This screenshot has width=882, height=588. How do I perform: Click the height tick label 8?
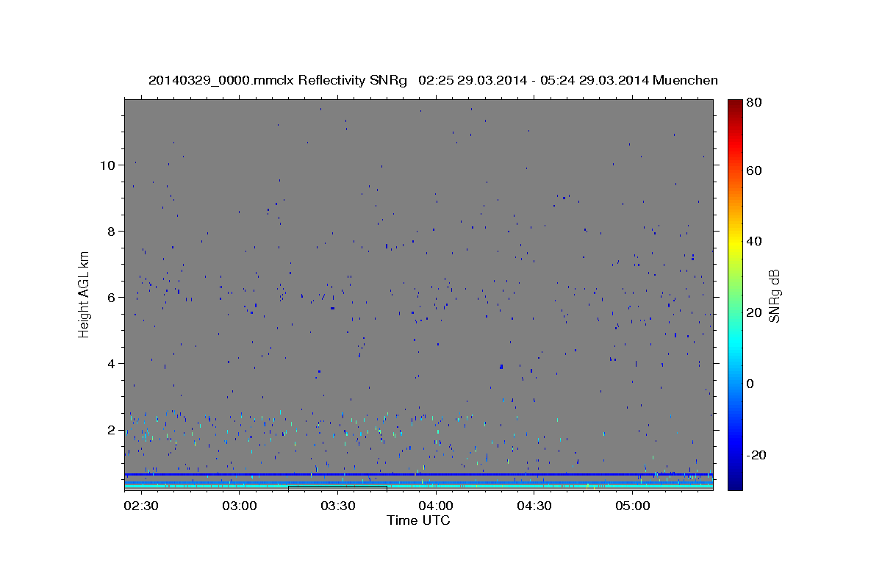[111, 231]
